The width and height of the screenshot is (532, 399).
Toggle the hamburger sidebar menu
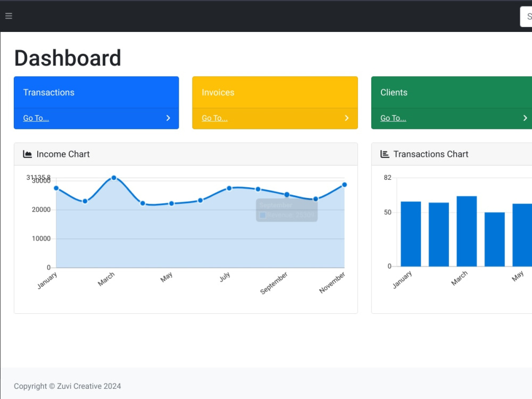[x=9, y=15]
